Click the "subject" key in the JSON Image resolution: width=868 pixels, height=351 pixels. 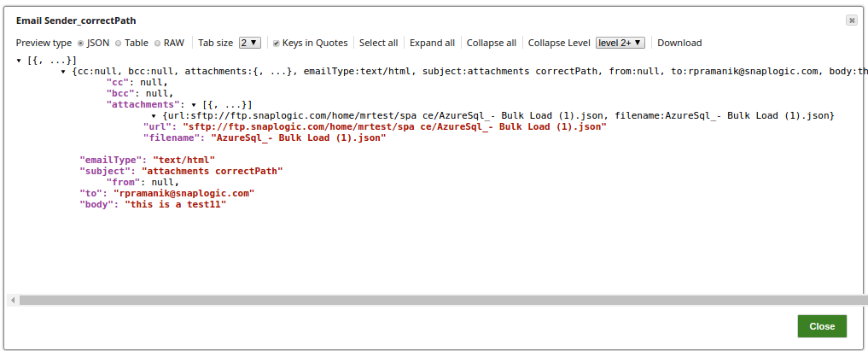tap(107, 171)
